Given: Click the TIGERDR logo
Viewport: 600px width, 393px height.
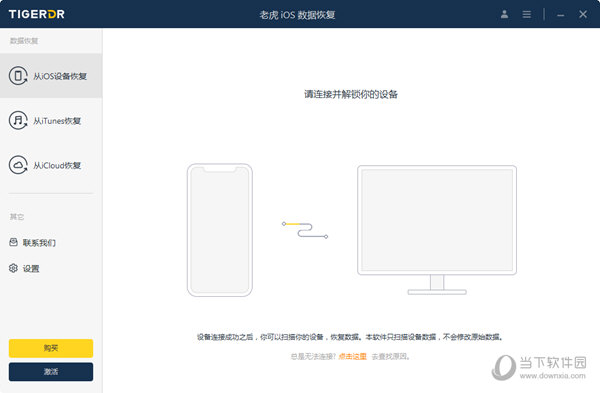Looking at the screenshot, I should (x=37, y=14).
